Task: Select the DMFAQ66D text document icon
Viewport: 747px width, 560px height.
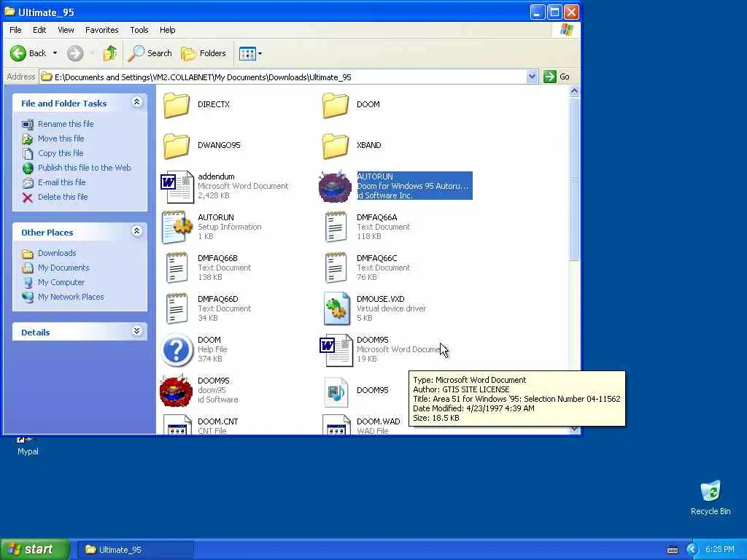Action: [x=177, y=309]
